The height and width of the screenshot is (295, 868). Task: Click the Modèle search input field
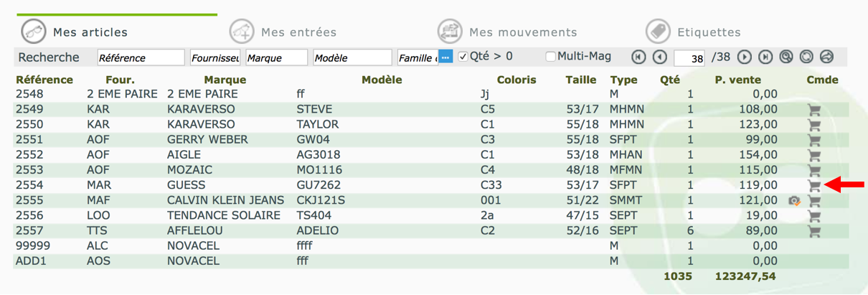(x=352, y=57)
